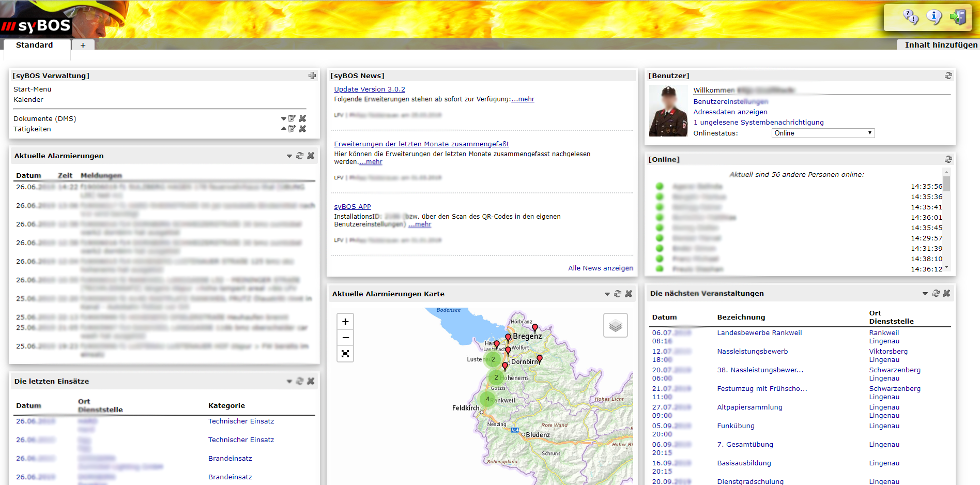Viewport: 980px width, 485px height.
Task: Open Benutzereinstellungen link
Action: [731, 102]
